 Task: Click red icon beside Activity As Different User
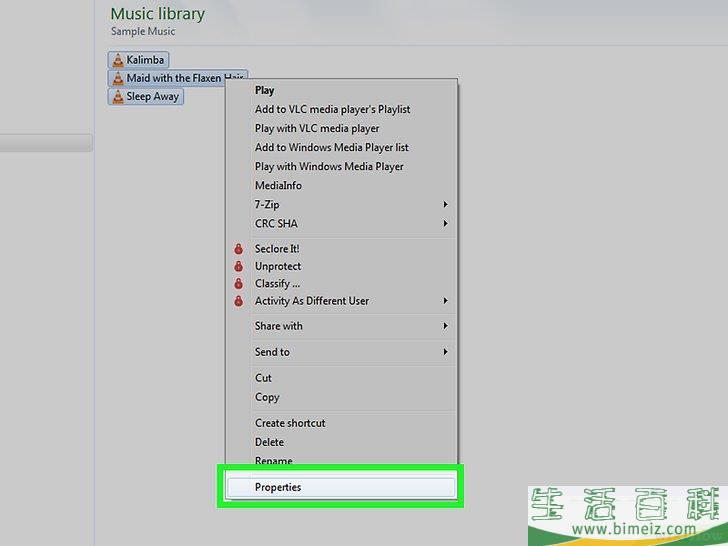point(238,301)
